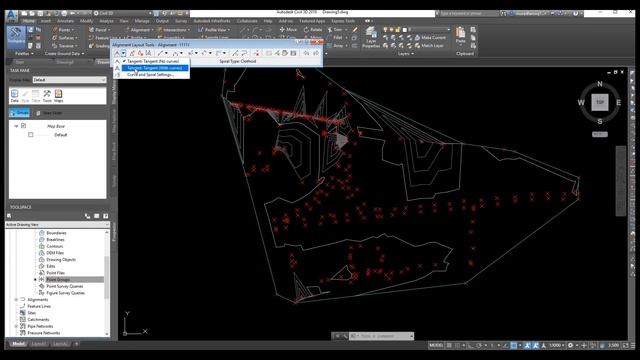Click the search keyword field in title bar
Screen dimensions: 640x360
467,13
